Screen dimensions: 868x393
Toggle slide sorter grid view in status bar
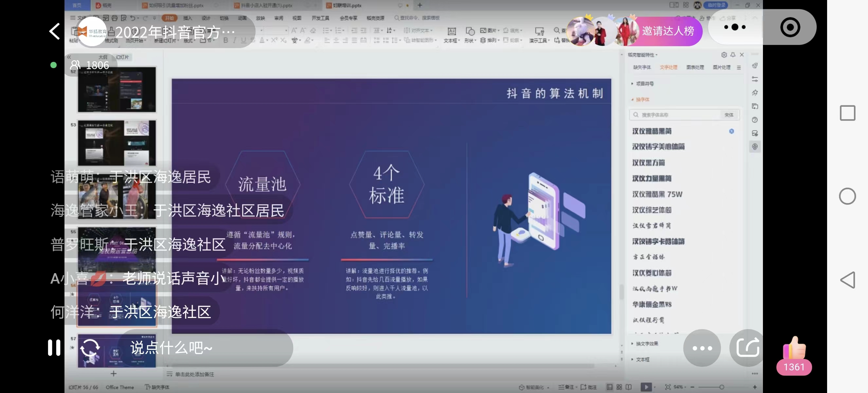click(x=619, y=387)
